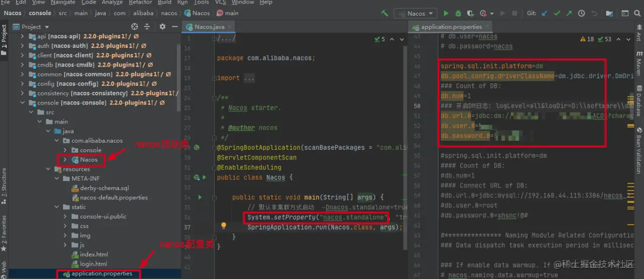Image resolution: width=644 pixels, height=279 pixels.
Task: Click the green check inspections widget in Nacos.java
Action: coord(380,39)
